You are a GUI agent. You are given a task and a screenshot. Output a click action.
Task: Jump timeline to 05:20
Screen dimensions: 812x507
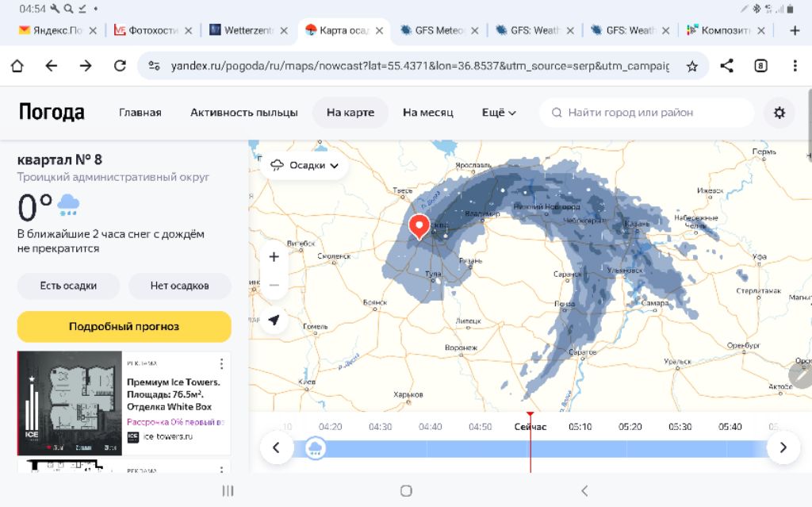[x=630, y=427]
